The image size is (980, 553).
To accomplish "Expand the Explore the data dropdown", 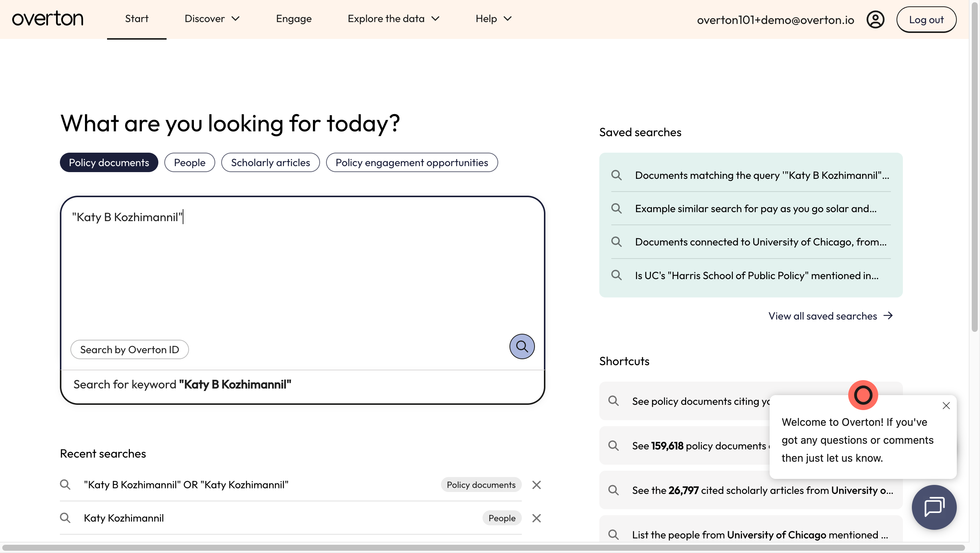I will click(x=393, y=19).
